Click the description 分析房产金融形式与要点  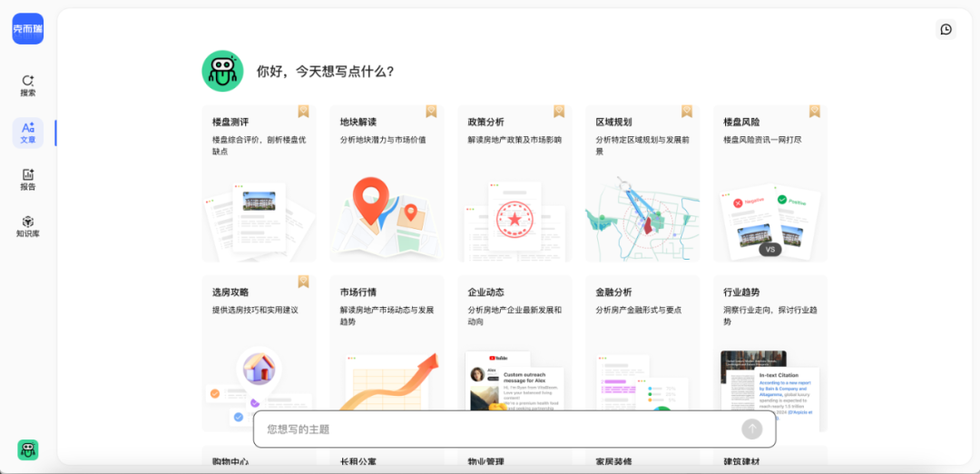pyautogui.click(x=639, y=310)
